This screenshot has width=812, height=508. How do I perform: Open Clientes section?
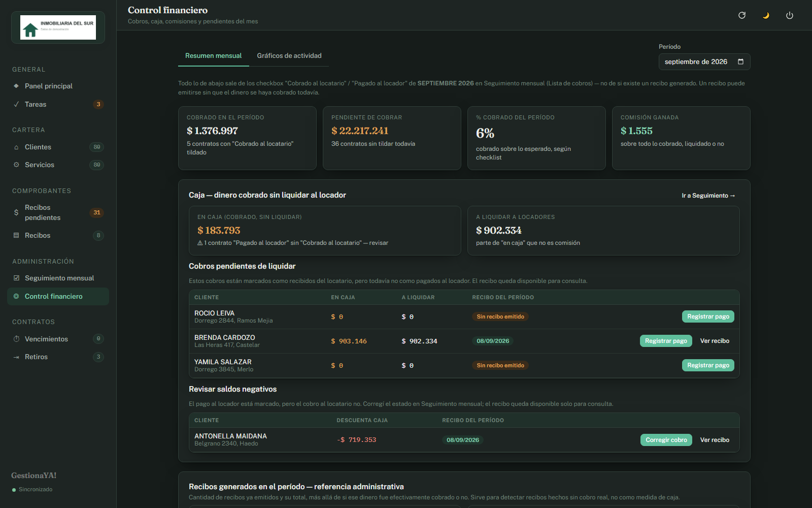(x=58, y=147)
